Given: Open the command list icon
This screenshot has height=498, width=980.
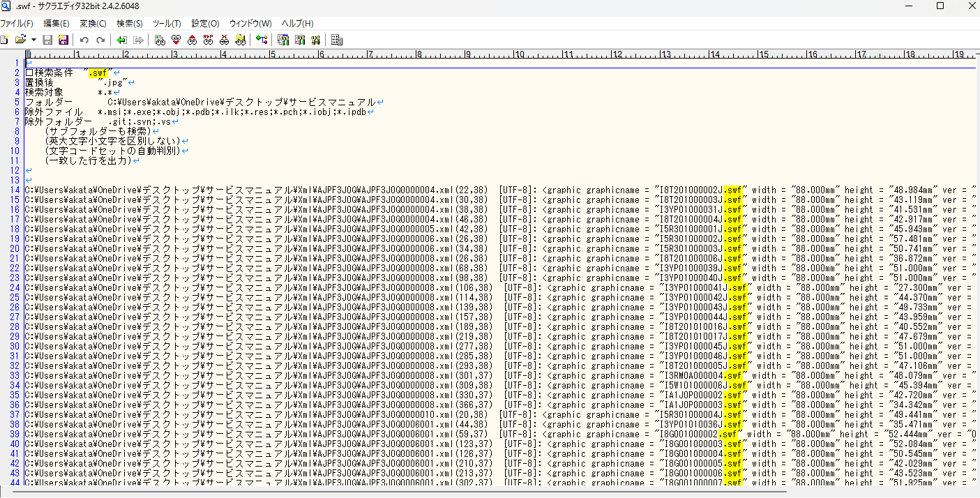Looking at the screenshot, I should click(337, 40).
